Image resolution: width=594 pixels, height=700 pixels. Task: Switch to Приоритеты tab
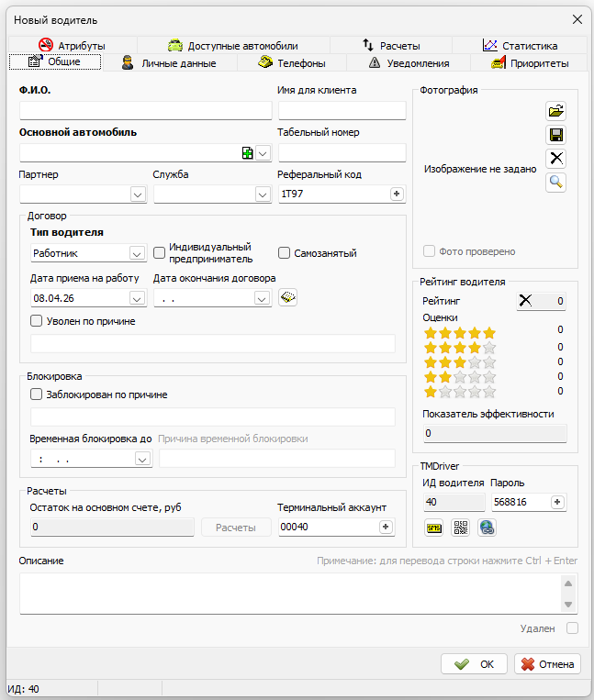tap(529, 63)
